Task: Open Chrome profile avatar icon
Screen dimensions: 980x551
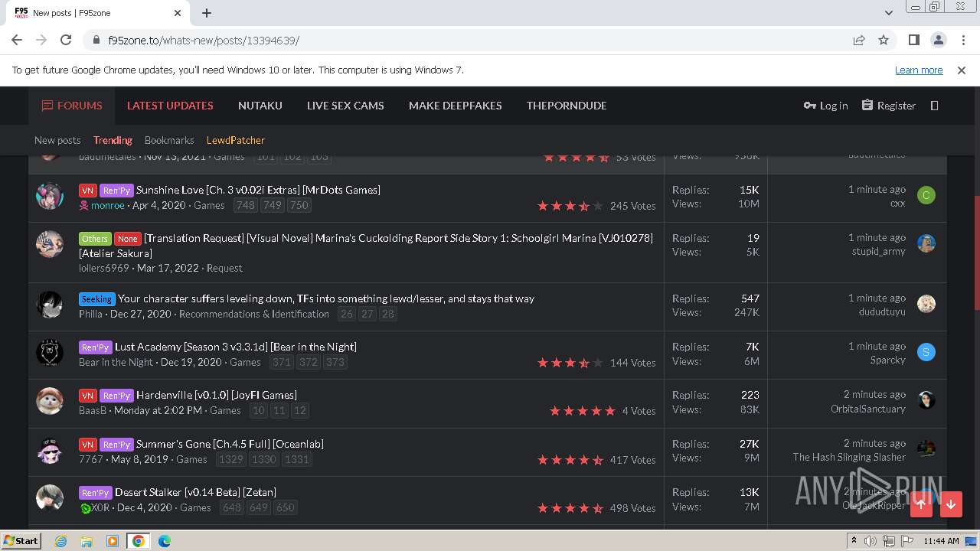Action: [938, 40]
